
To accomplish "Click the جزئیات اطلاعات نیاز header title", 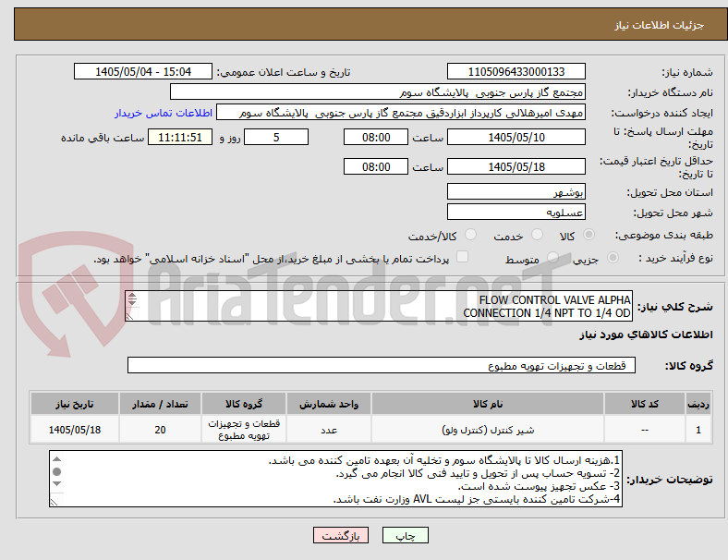I will click(659, 25).
